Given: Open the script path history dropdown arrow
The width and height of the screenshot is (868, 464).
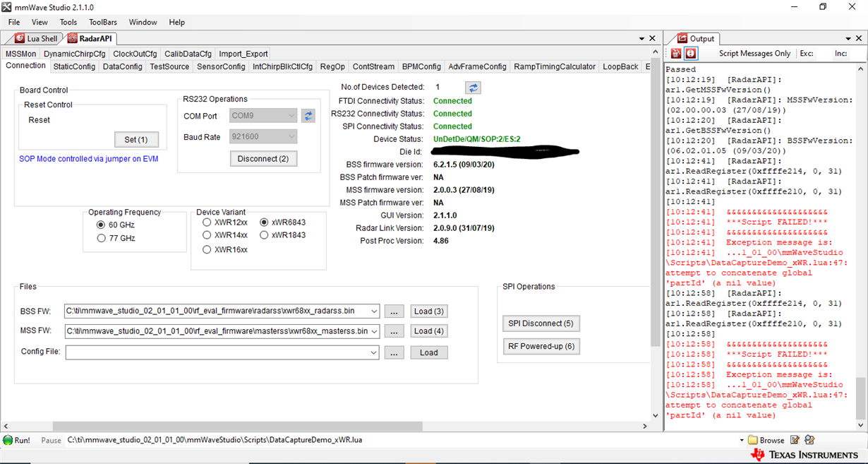Looking at the screenshot, I should (x=742, y=440).
